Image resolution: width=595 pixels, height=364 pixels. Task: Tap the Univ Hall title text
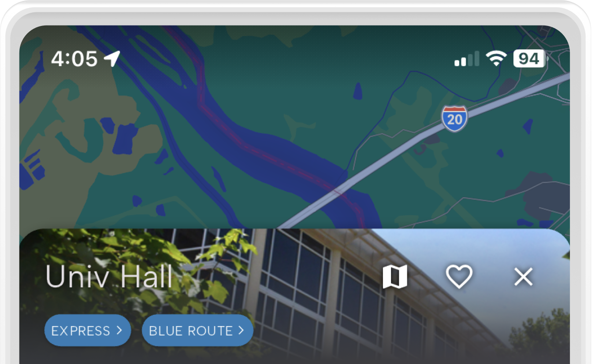(109, 277)
